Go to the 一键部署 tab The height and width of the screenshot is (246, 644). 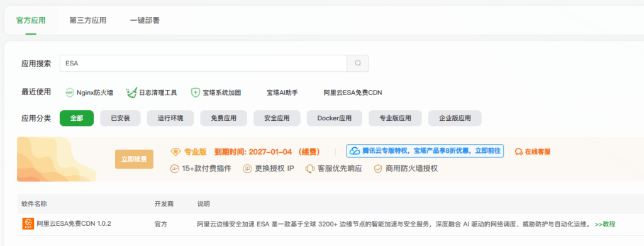pos(145,21)
